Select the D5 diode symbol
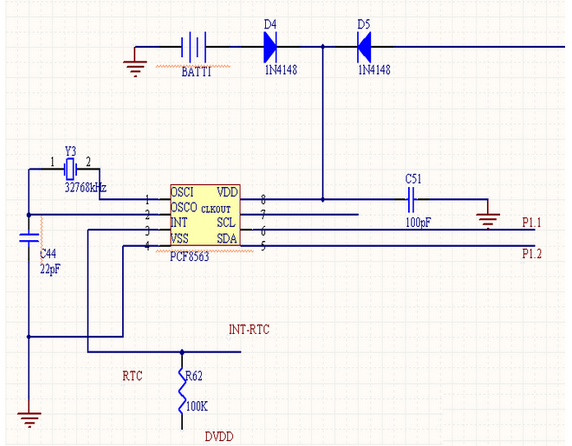The width and height of the screenshot is (572, 446). click(x=364, y=47)
